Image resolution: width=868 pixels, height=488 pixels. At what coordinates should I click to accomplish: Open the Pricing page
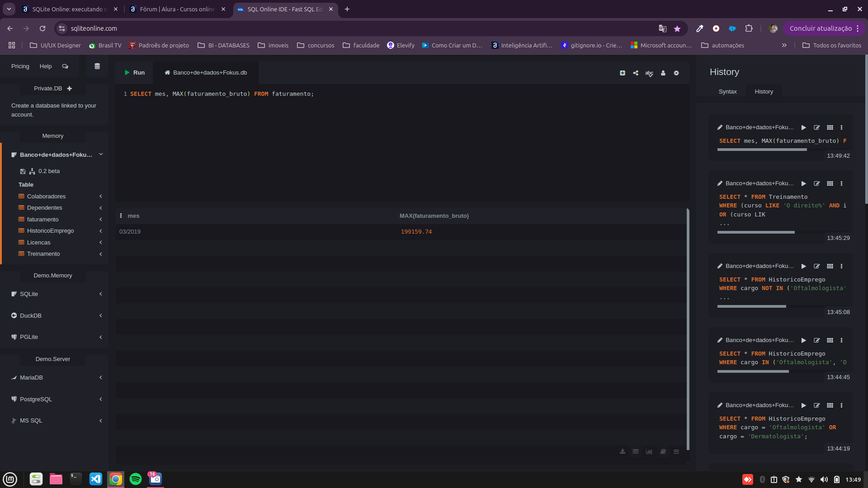tap(20, 66)
